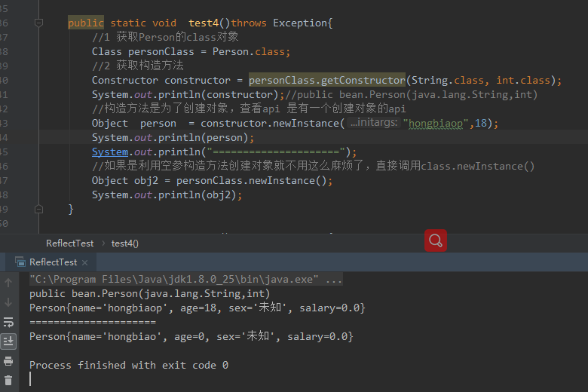
Task: Click 'public bean.Person' console output line
Action: [149, 294]
